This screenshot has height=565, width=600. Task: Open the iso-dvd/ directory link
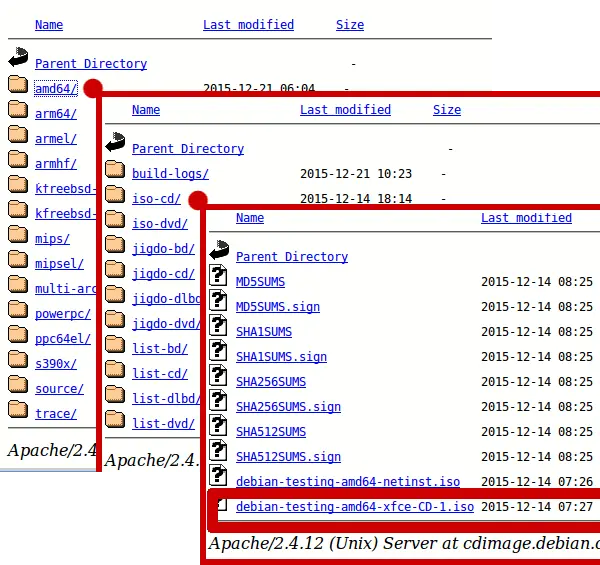160,223
